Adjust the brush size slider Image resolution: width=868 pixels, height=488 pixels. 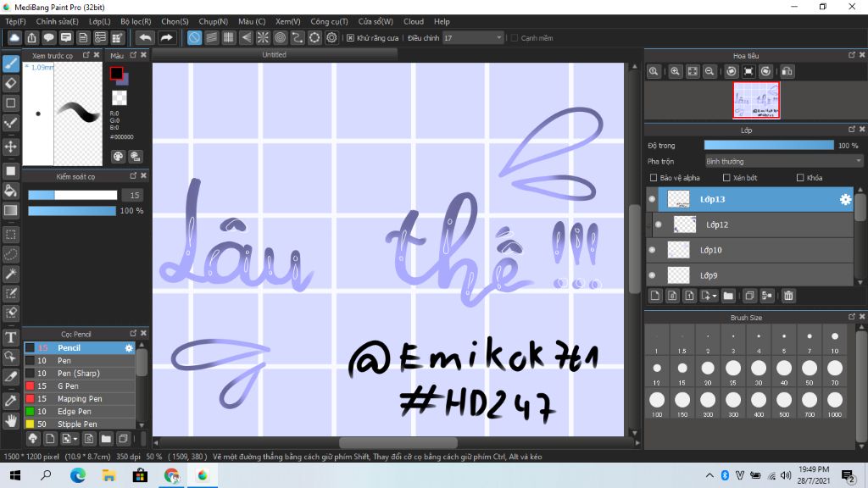(x=73, y=196)
